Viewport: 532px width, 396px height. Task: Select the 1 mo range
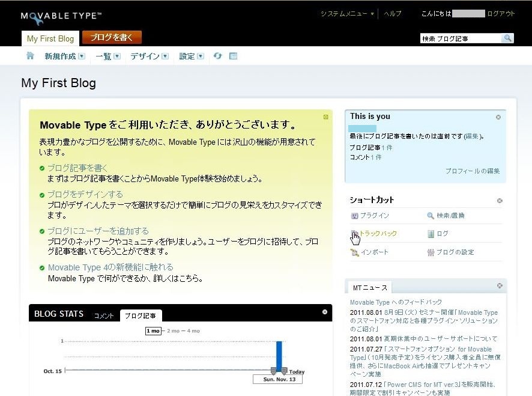click(x=153, y=331)
